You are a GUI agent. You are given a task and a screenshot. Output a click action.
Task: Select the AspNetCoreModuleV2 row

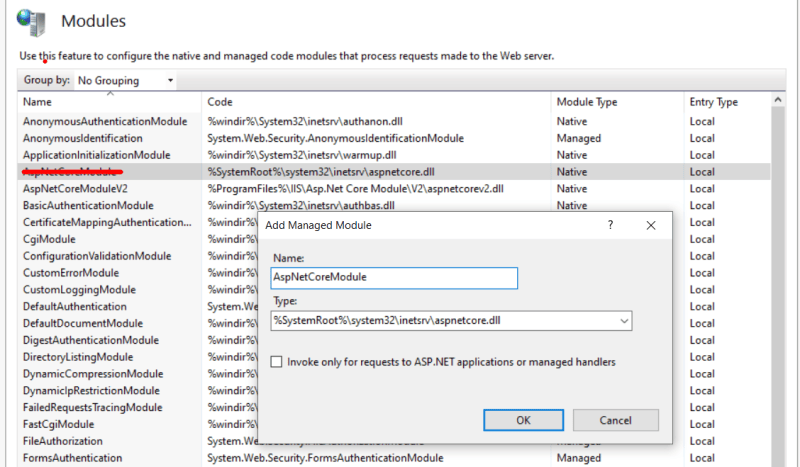pyautogui.click(x=394, y=189)
